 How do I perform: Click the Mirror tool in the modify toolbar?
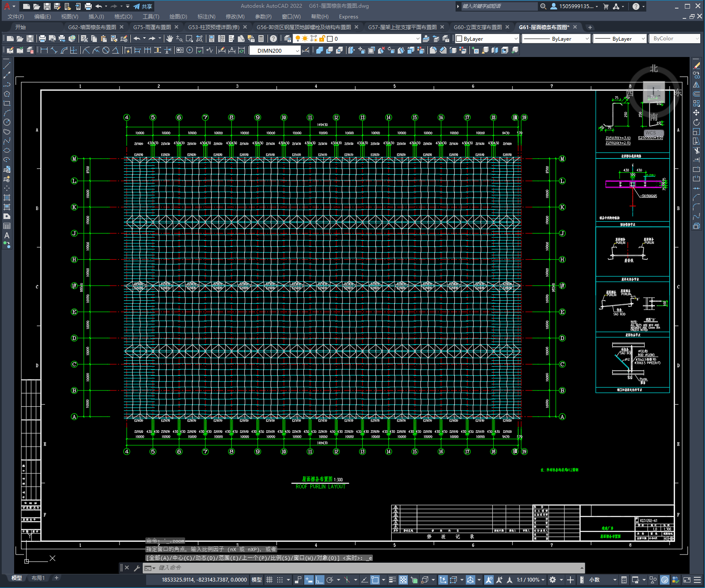coord(696,84)
